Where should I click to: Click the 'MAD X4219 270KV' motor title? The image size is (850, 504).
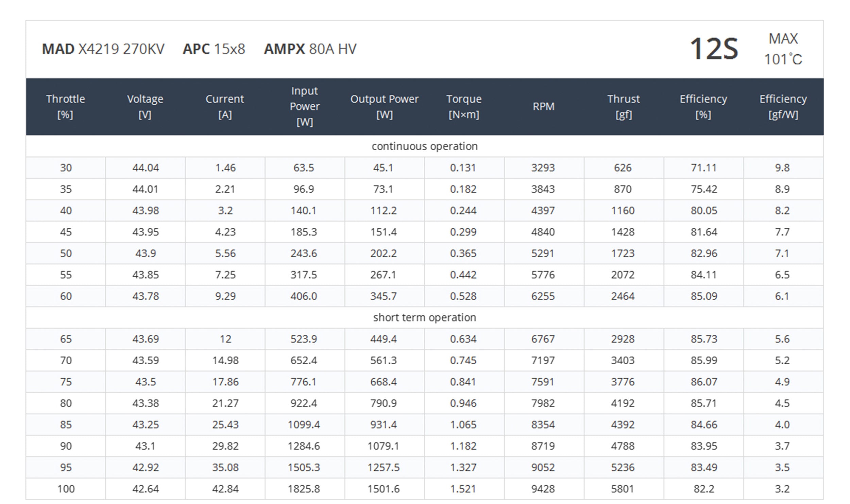(x=103, y=49)
